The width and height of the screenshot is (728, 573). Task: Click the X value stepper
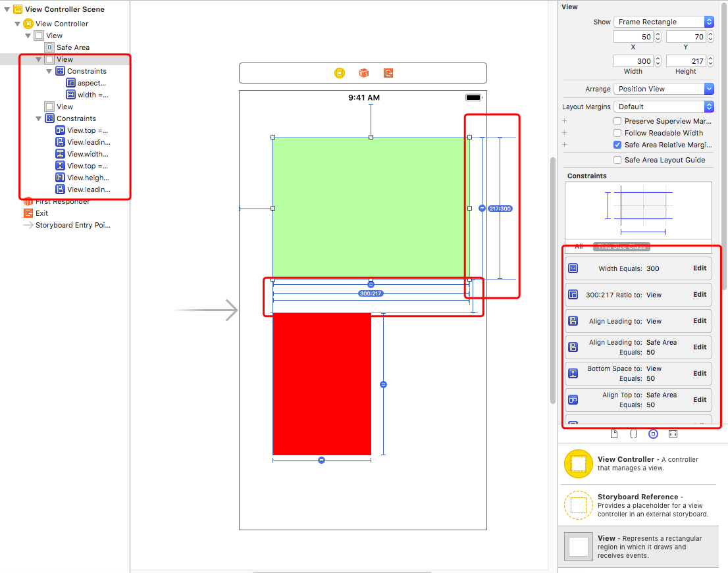[658, 37]
